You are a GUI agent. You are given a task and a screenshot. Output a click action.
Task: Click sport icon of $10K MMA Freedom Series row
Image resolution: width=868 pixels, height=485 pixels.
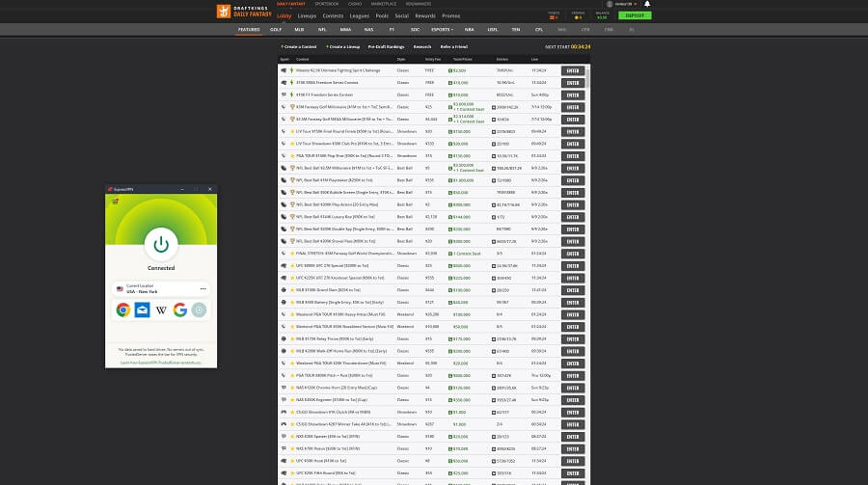point(284,83)
